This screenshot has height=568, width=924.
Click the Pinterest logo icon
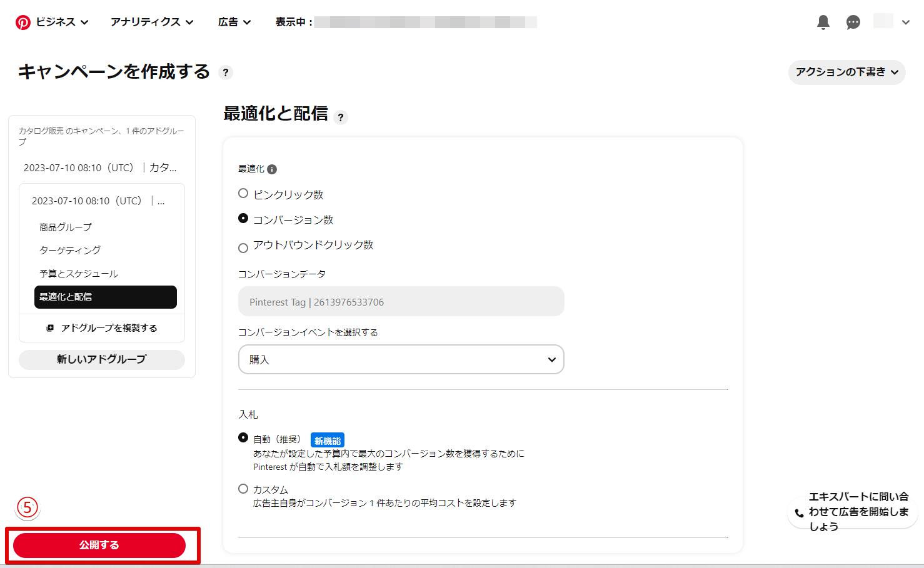[x=23, y=22]
